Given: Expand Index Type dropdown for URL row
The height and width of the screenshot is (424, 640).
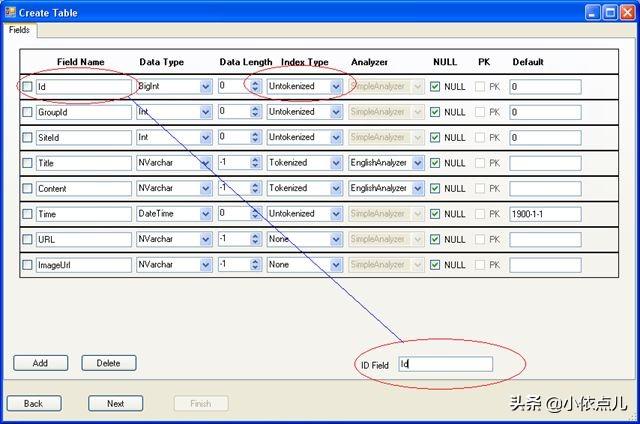Looking at the screenshot, I should [x=335, y=240].
